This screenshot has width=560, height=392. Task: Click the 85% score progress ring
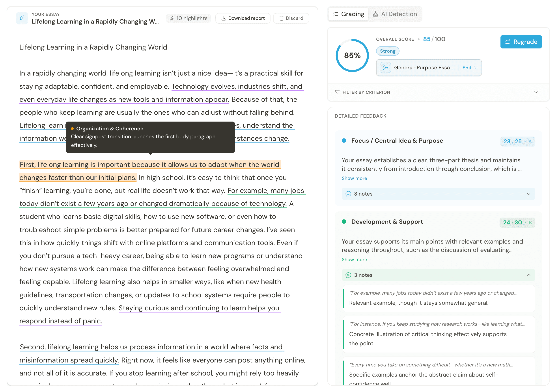pyautogui.click(x=352, y=55)
